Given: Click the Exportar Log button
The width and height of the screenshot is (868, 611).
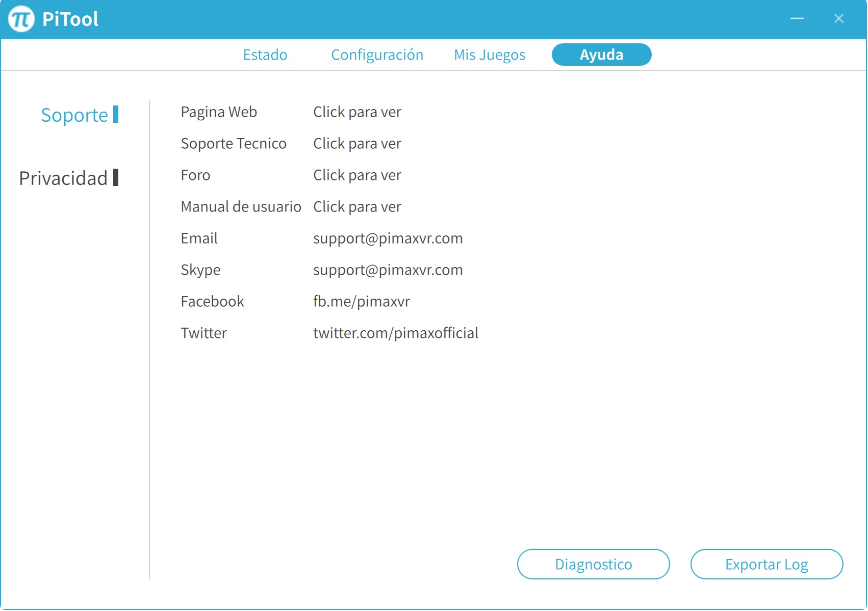Looking at the screenshot, I should (767, 564).
